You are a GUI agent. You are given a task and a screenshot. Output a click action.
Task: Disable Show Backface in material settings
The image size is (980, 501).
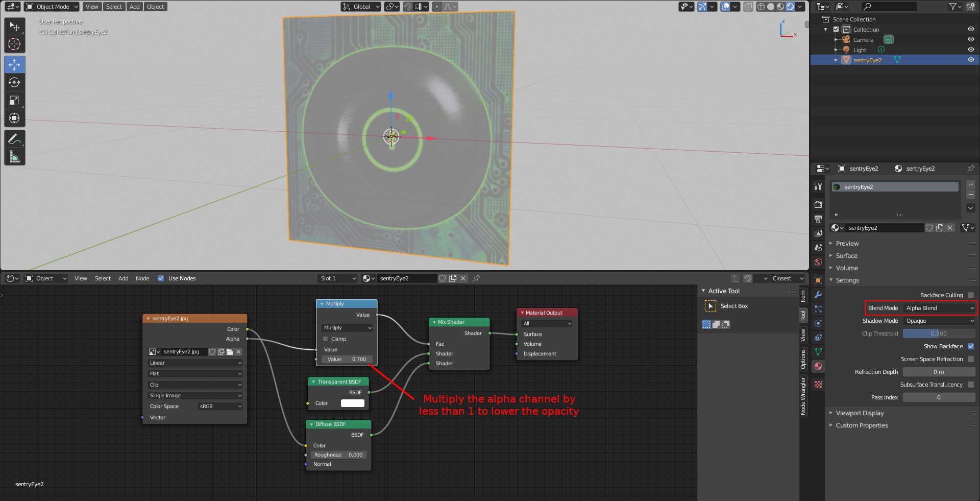(971, 346)
